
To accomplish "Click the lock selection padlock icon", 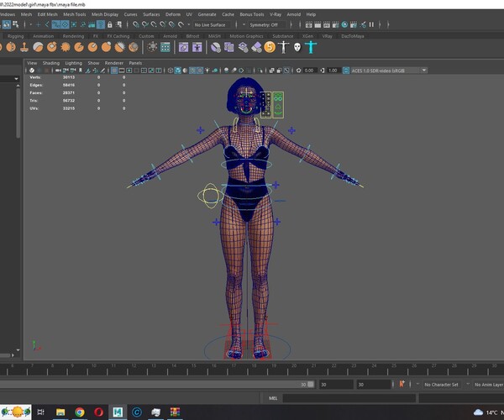I will tap(109, 24).
